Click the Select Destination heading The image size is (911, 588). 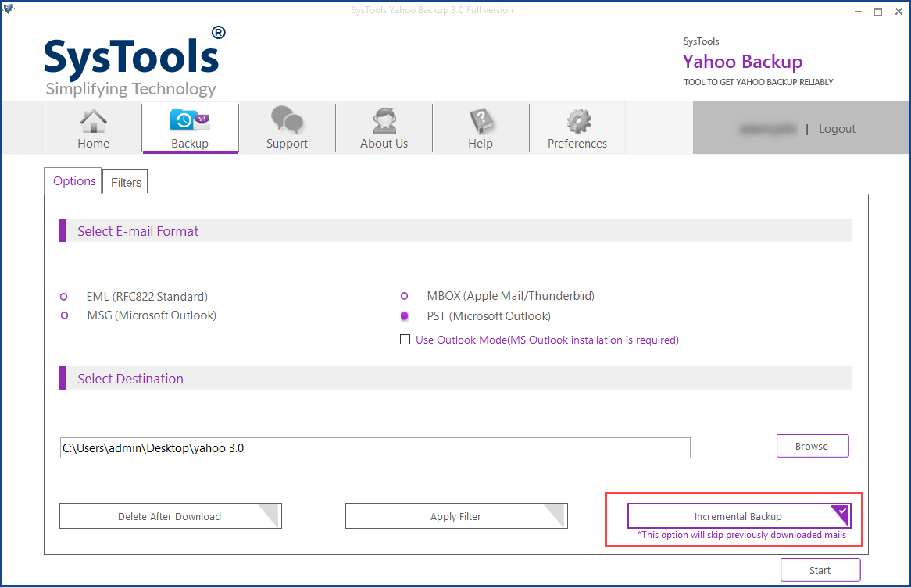tap(130, 379)
